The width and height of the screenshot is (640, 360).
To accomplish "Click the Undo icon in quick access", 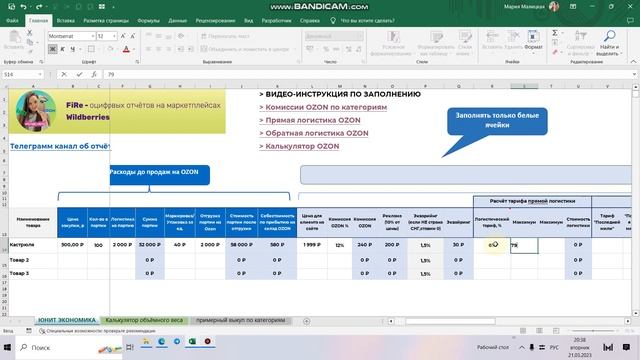I will point(24,7).
